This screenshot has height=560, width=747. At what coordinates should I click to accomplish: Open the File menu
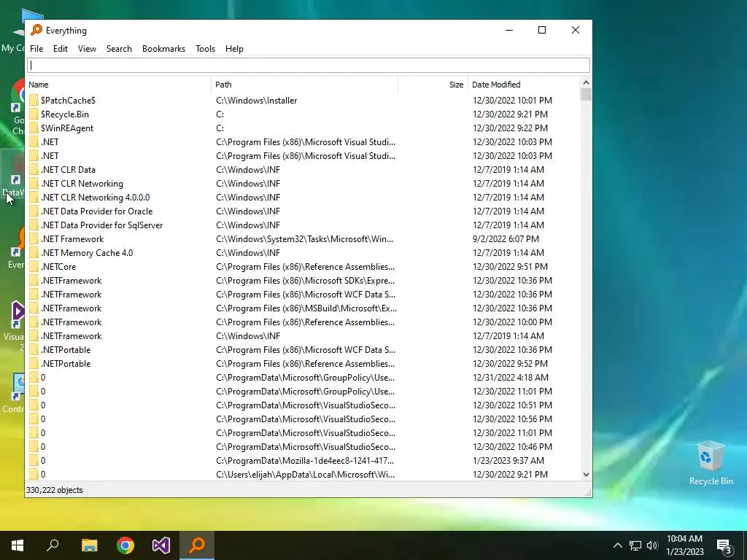pyautogui.click(x=36, y=49)
